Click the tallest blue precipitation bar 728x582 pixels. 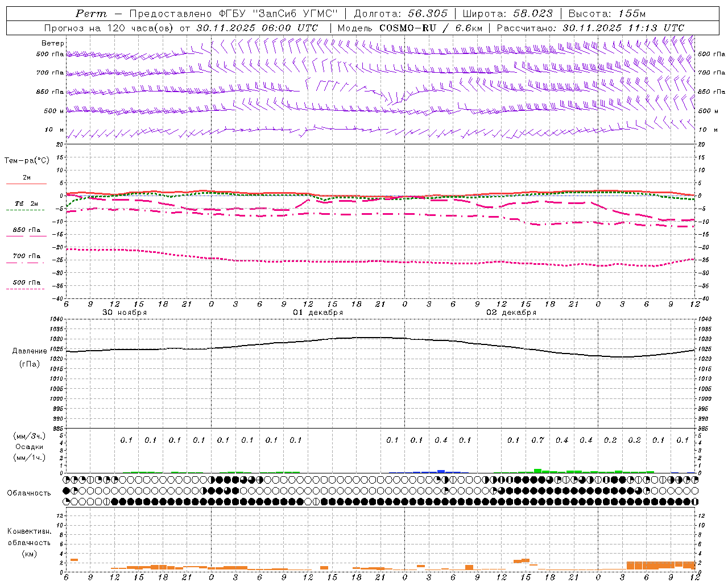coord(441,471)
